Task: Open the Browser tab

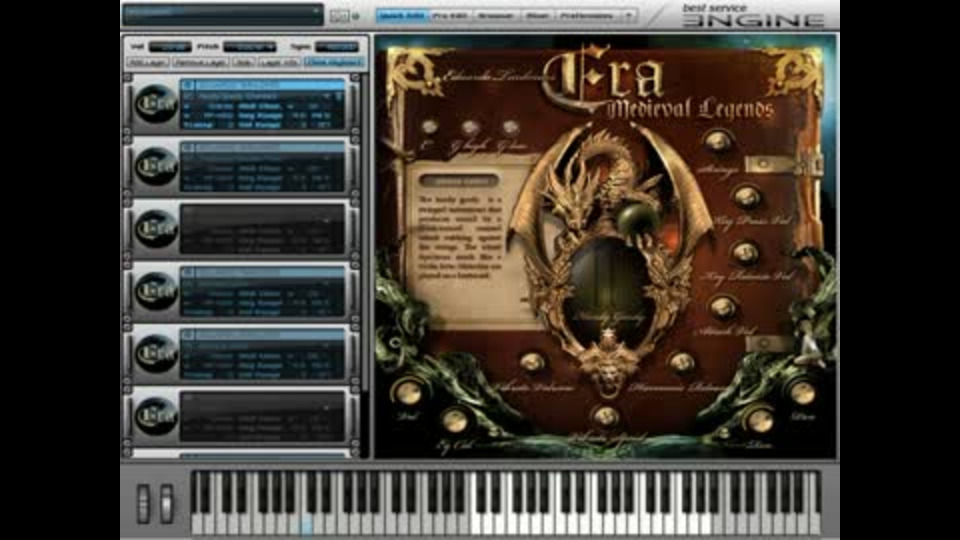Action: point(496,16)
